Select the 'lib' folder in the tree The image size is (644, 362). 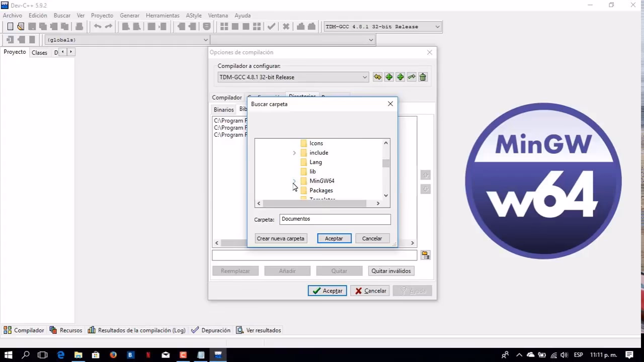tap(312, 171)
